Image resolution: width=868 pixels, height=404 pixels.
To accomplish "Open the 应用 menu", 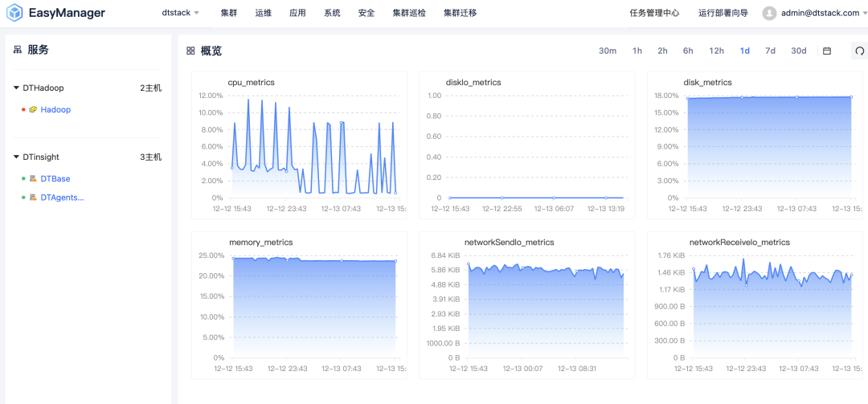I will (298, 14).
